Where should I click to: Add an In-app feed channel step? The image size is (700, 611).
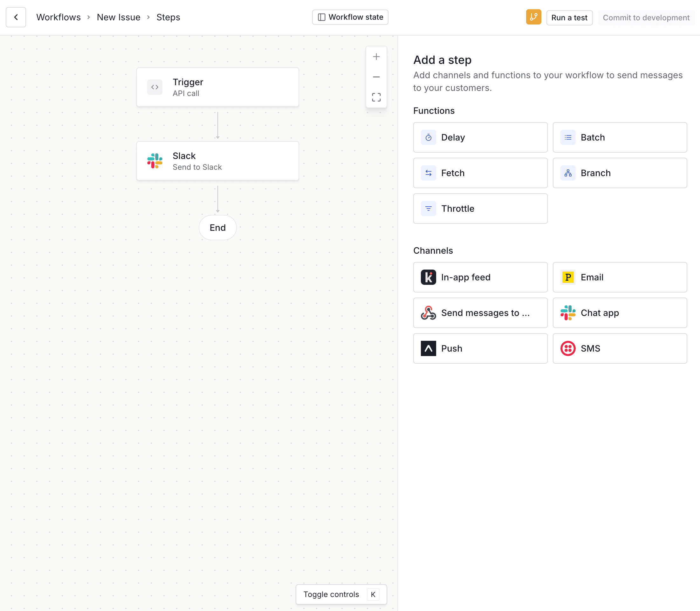tap(480, 277)
